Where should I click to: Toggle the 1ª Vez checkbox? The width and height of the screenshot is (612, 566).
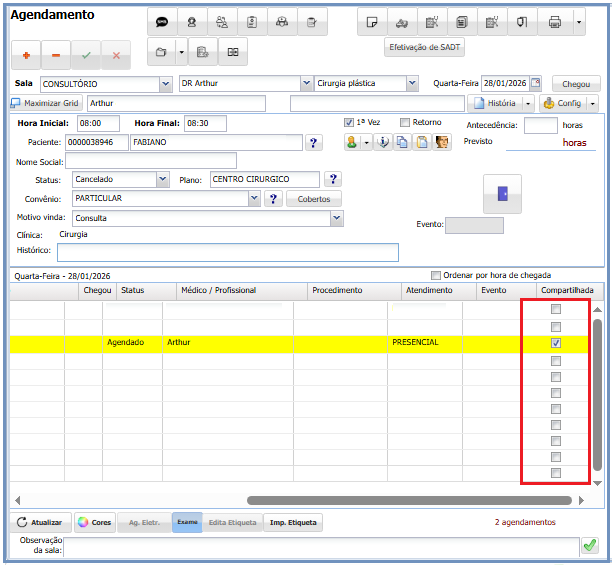(x=349, y=123)
